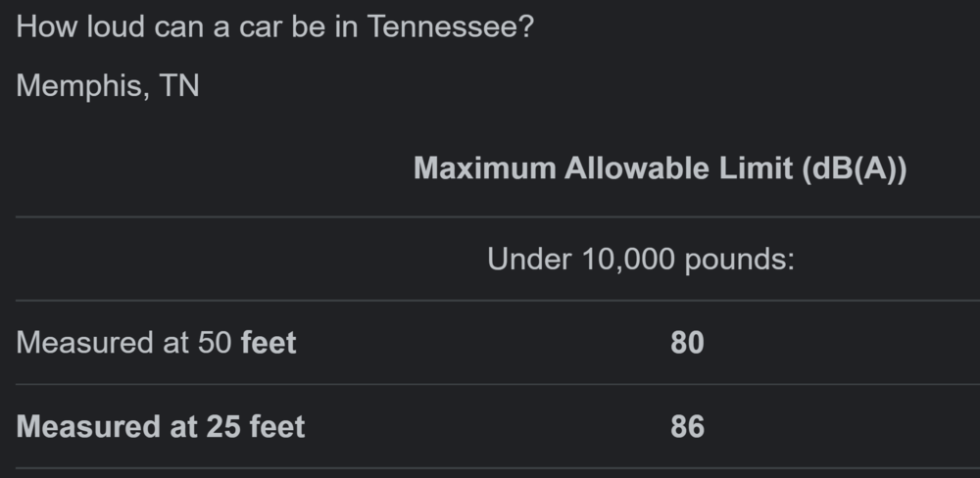Click the value 80 in the table

687,343
